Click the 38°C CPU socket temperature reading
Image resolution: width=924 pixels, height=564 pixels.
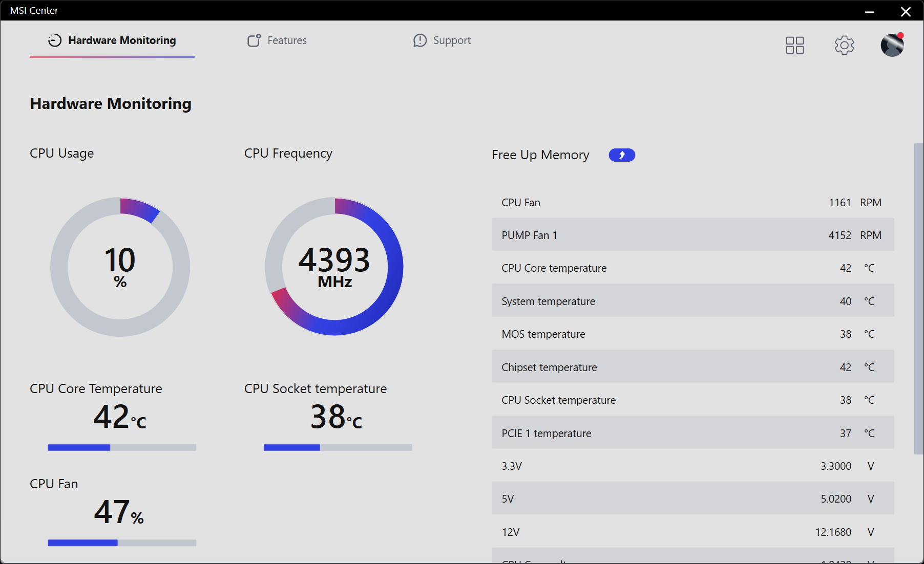[x=337, y=417]
